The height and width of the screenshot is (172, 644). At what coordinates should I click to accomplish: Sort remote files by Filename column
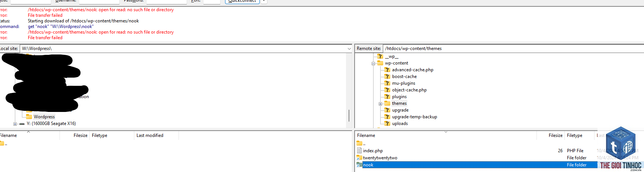446,135
